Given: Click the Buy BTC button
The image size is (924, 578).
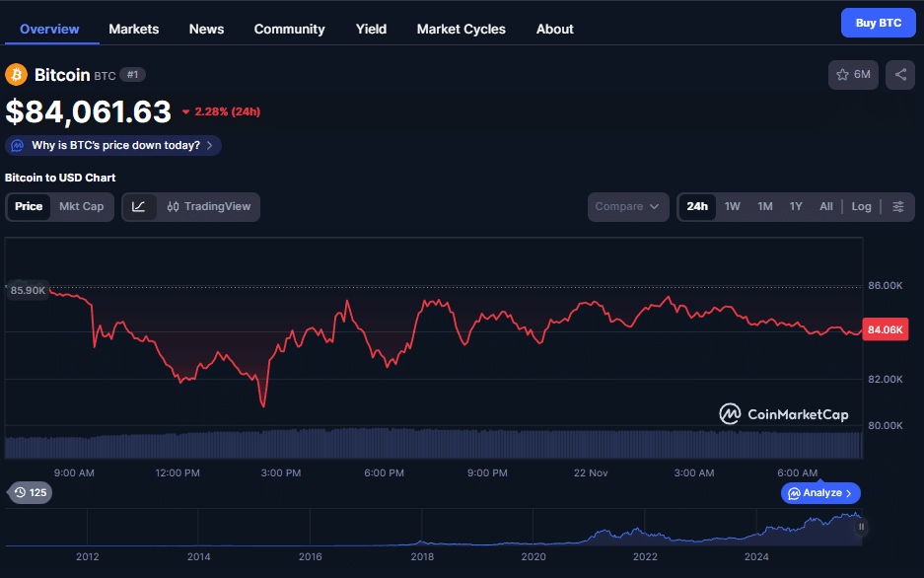Looking at the screenshot, I should 878,23.
